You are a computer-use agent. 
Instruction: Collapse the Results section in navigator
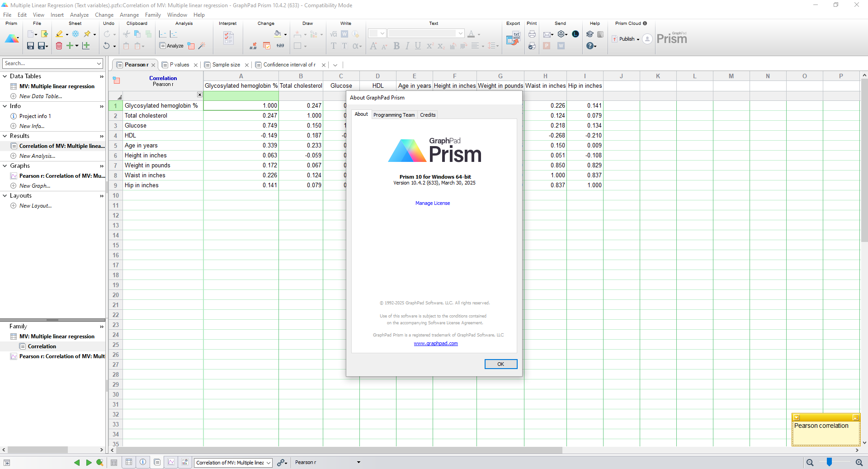click(x=5, y=136)
